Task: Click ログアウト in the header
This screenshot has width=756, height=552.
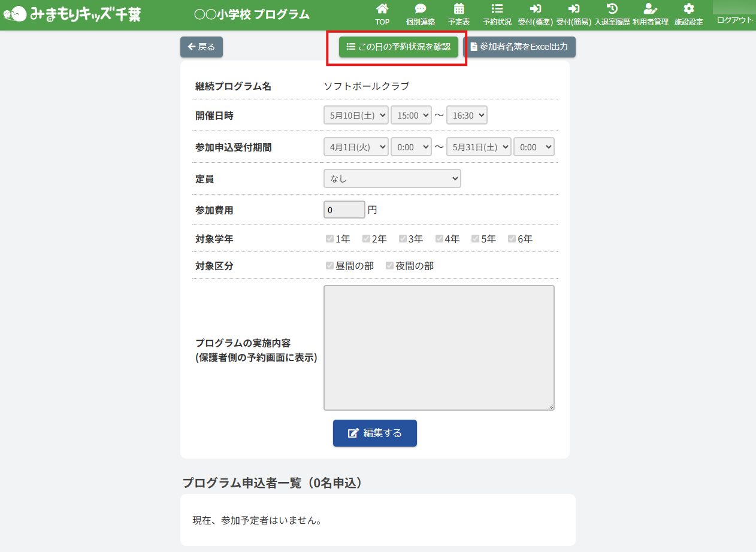Action: pos(734,20)
